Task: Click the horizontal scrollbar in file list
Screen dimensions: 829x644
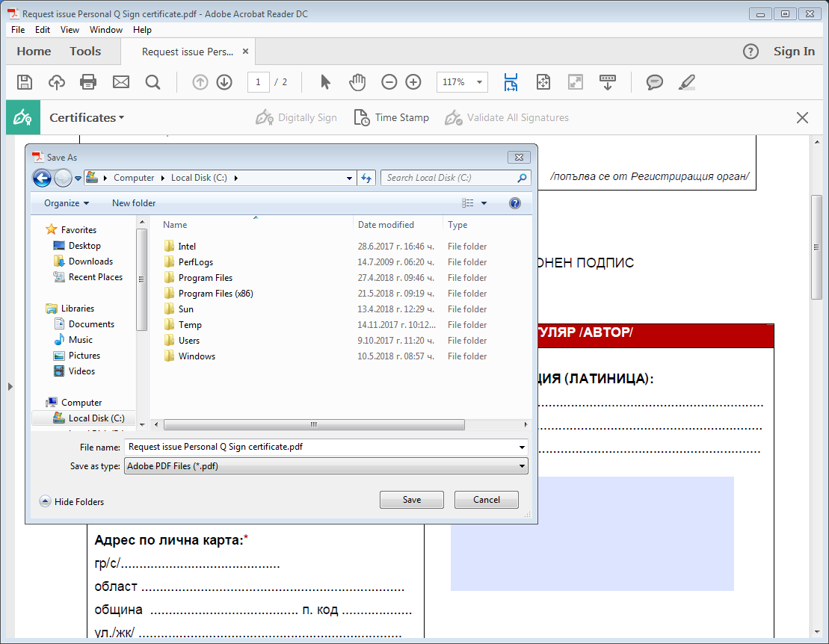Action: click(314, 425)
